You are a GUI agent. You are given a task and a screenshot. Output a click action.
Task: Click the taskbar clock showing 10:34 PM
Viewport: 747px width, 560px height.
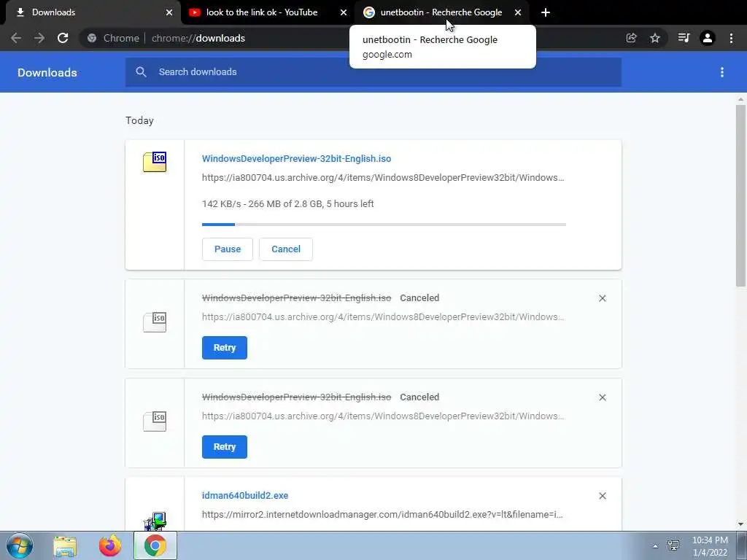(710, 546)
